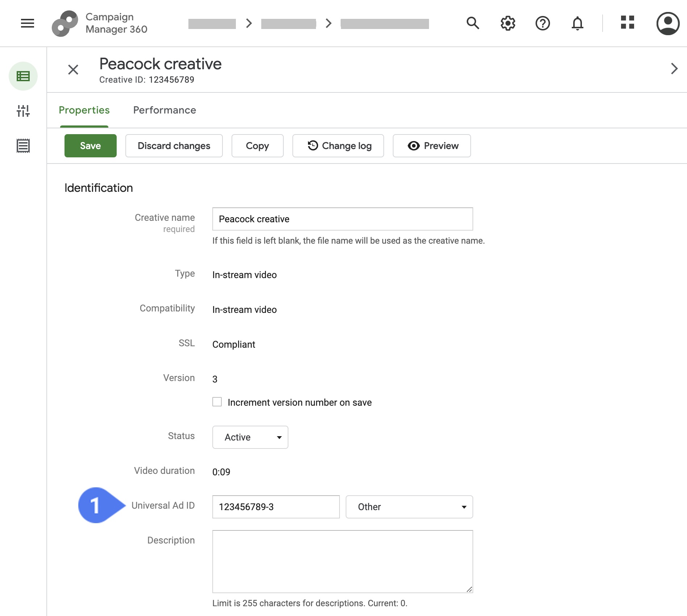The width and height of the screenshot is (687, 616).
Task: Click the Universal Ad ID text field
Action: click(276, 507)
